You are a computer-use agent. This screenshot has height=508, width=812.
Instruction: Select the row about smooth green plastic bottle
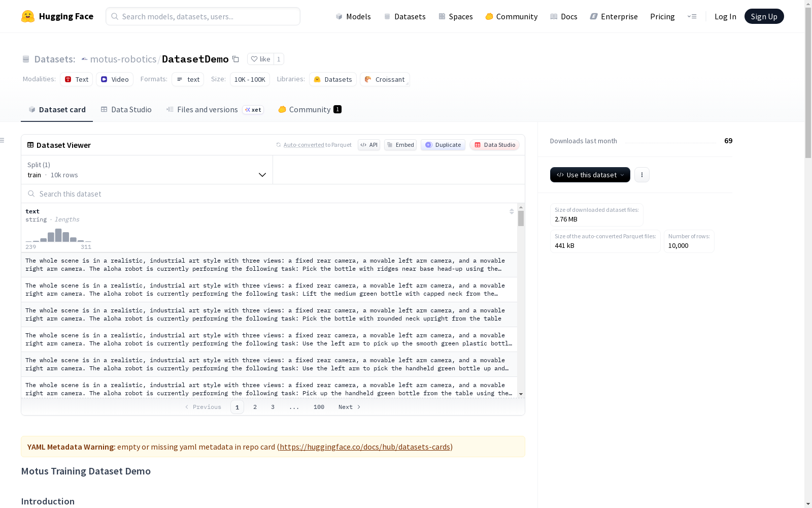(269, 339)
